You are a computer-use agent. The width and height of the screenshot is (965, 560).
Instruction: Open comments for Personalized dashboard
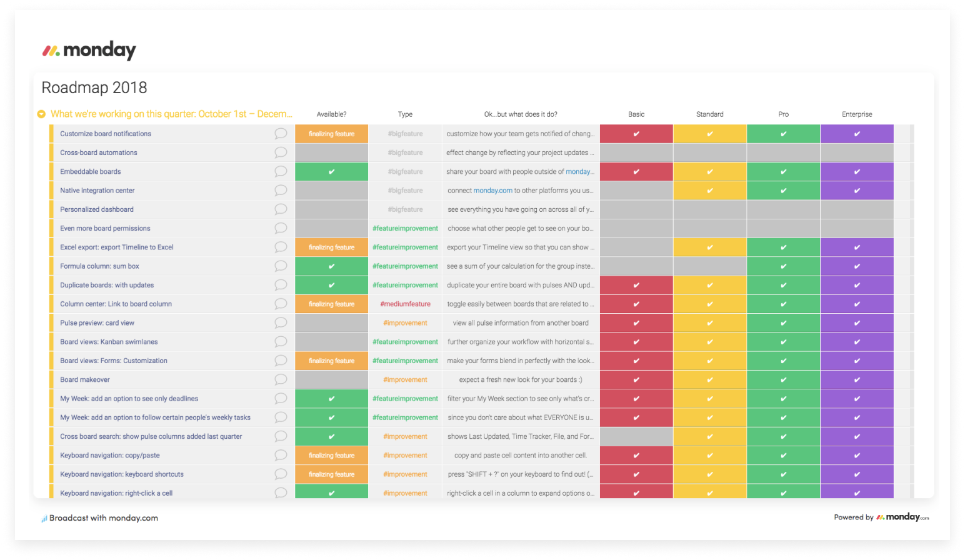(x=281, y=209)
